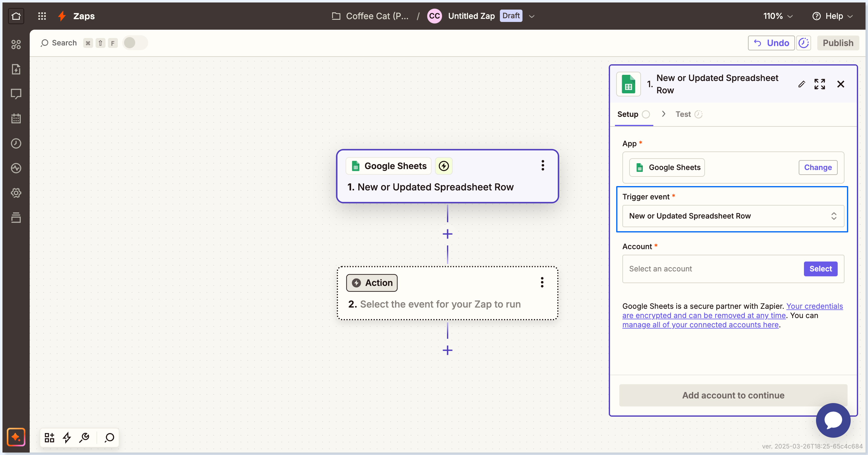Click the Select an account field
This screenshot has height=455, width=868.
[733, 269]
